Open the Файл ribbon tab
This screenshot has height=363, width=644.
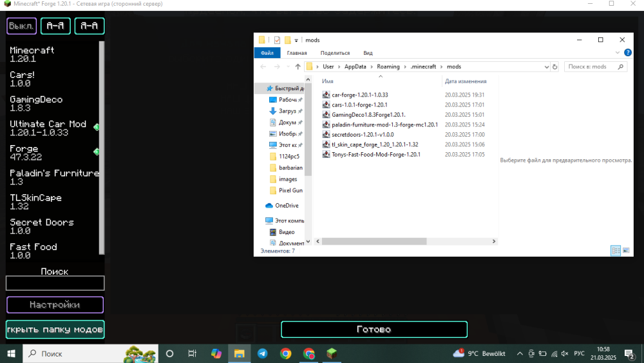(x=267, y=53)
